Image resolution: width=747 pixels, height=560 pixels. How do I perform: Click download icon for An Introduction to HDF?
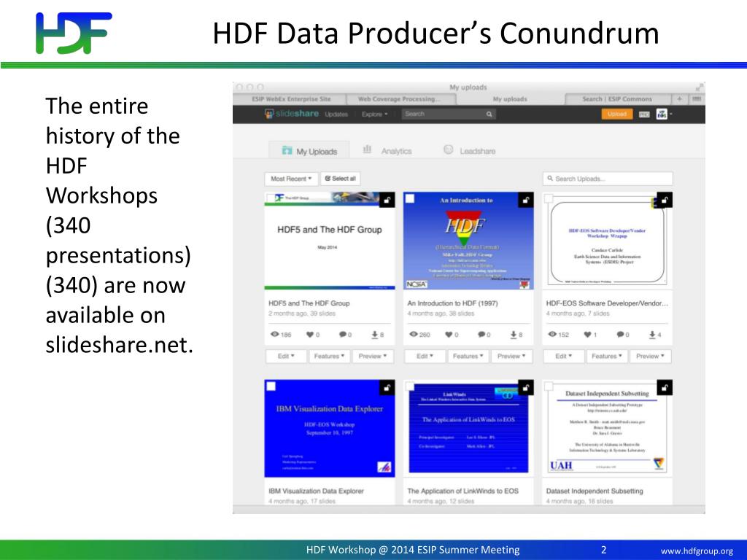(514, 335)
